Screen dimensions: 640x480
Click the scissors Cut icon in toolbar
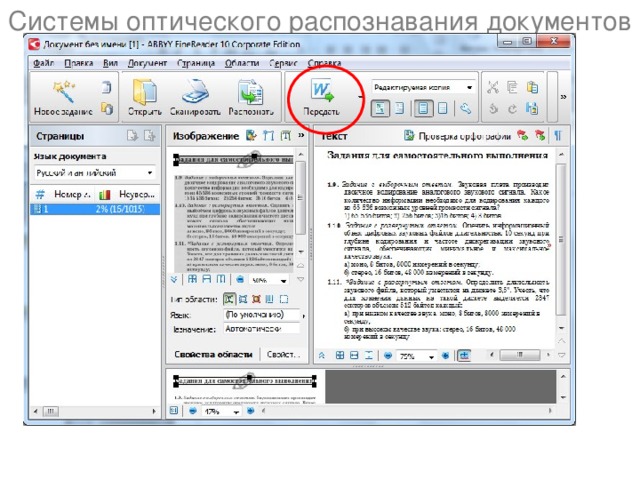(x=493, y=87)
